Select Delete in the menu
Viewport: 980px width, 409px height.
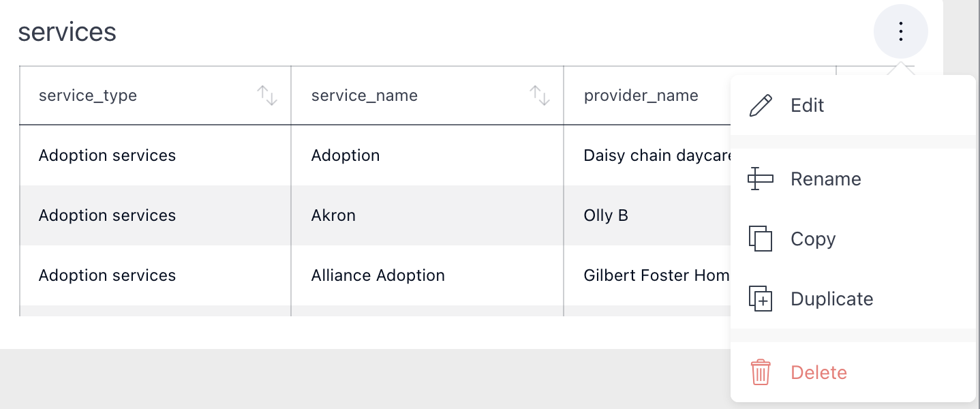(819, 373)
